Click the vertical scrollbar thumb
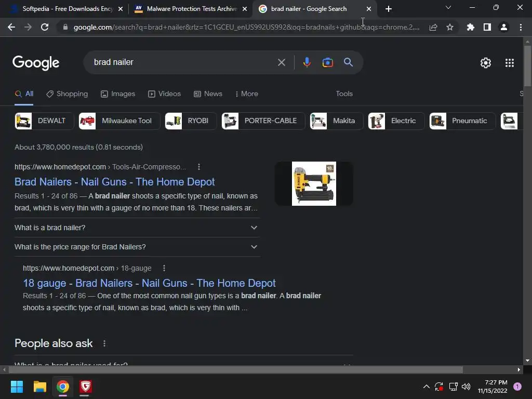The width and height of the screenshot is (532, 399). 527,66
